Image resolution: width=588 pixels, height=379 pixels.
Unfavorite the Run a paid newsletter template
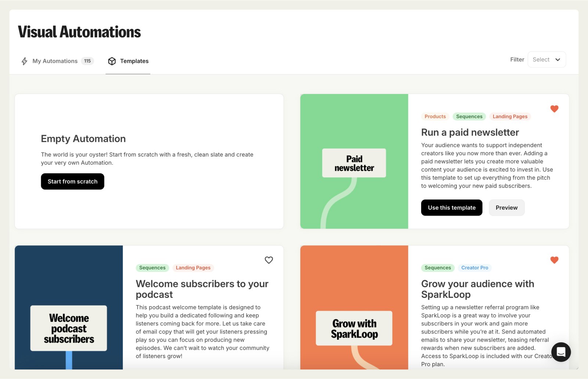(554, 109)
